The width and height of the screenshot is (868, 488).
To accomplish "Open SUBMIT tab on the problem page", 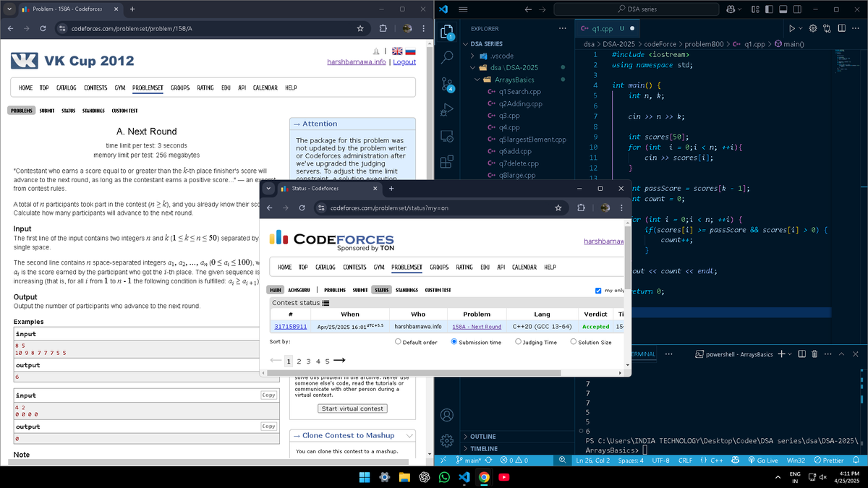I will pos(48,111).
